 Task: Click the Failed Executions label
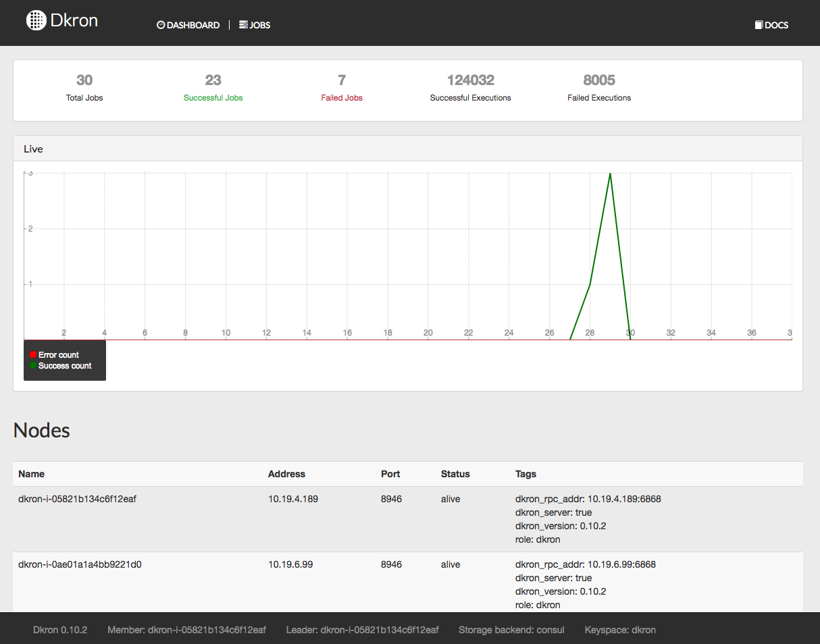pyautogui.click(x=599, y=98)
